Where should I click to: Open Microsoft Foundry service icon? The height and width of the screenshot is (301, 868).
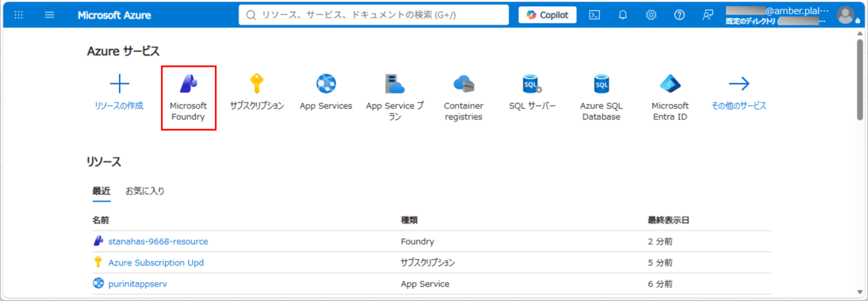click(x=188, y=83)
